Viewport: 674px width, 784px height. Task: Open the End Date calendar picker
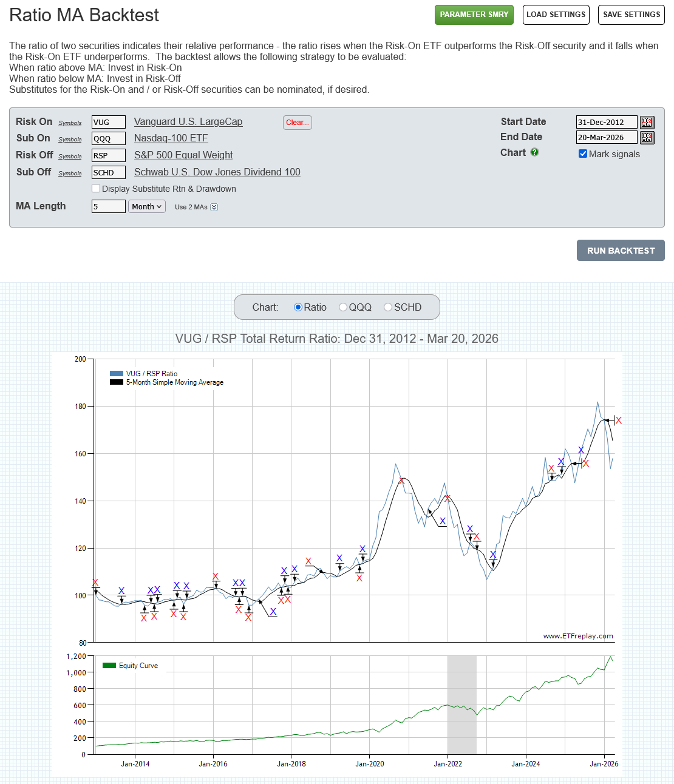tap(647, 138)
